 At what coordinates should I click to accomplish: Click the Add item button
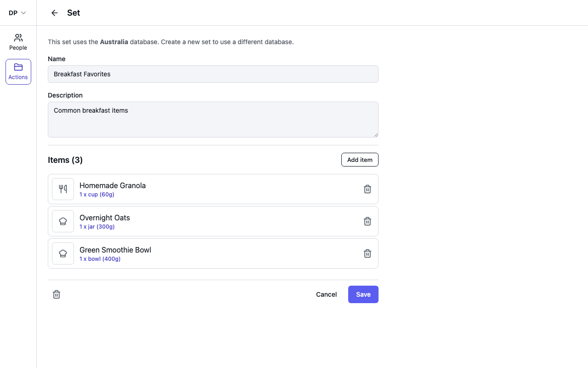click(x=360, y=160)
